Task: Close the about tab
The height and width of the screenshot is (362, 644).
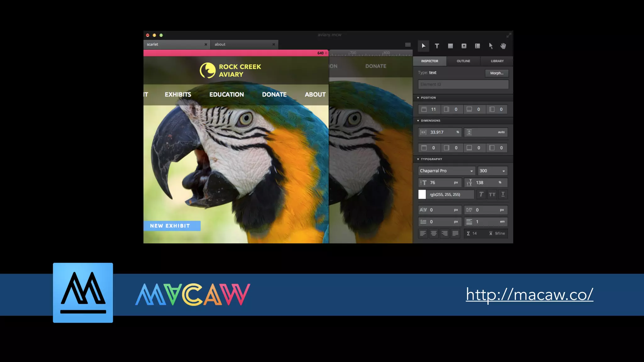Action: [x=274, y=44]
